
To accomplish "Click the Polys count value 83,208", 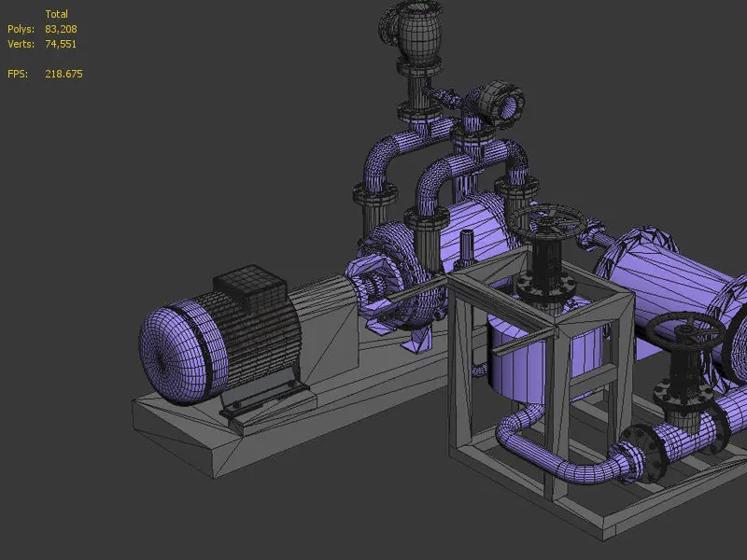I will 61,29.
